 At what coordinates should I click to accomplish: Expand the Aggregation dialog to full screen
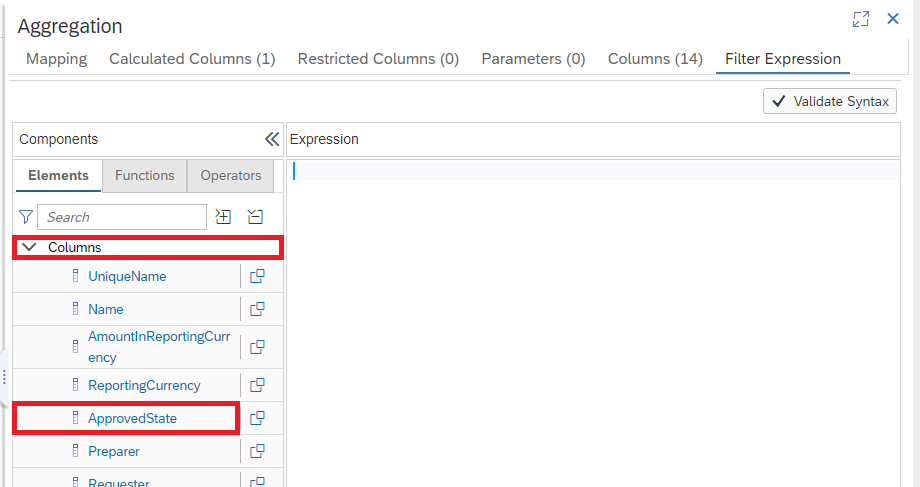[x=861, y=19]
